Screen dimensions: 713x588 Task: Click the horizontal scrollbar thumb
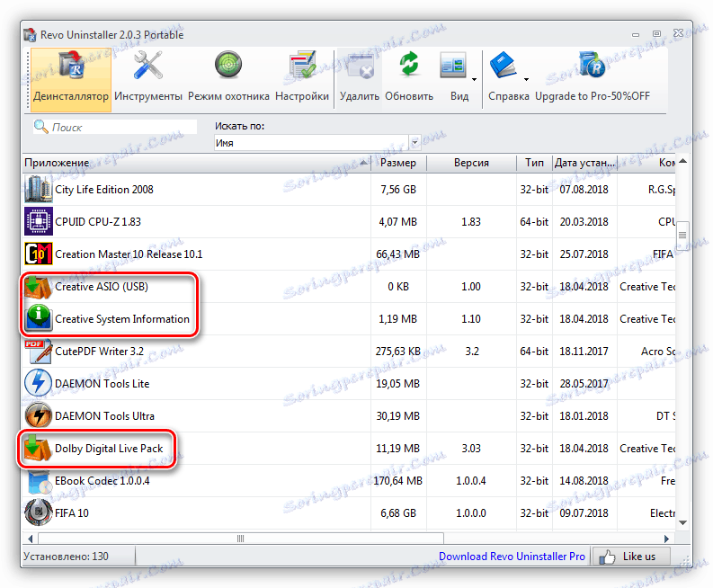pyautogui.click(x=241, y=539)
